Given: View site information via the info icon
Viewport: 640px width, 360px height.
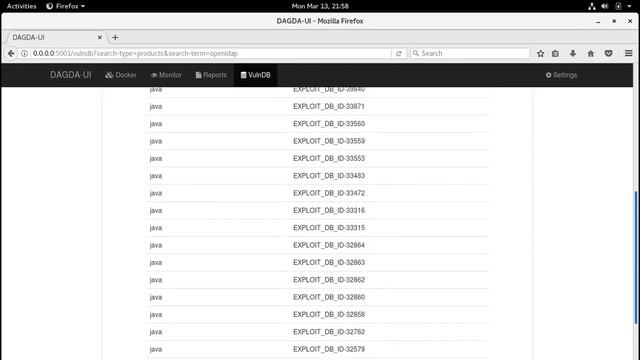Looking at the screenshot, I should pyautogui.click(x=24, y=53).
